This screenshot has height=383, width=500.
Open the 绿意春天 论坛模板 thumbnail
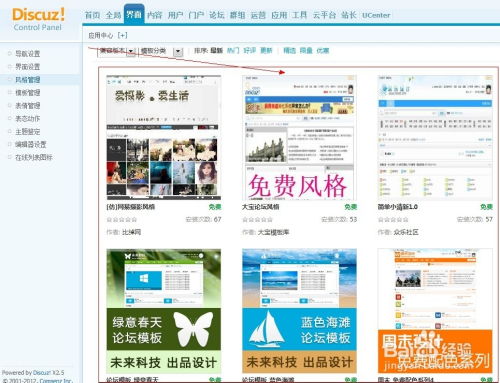164,311
